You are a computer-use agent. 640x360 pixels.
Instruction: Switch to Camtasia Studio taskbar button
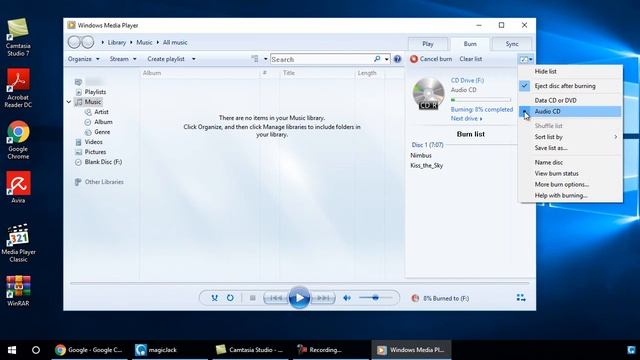(250, 350)
